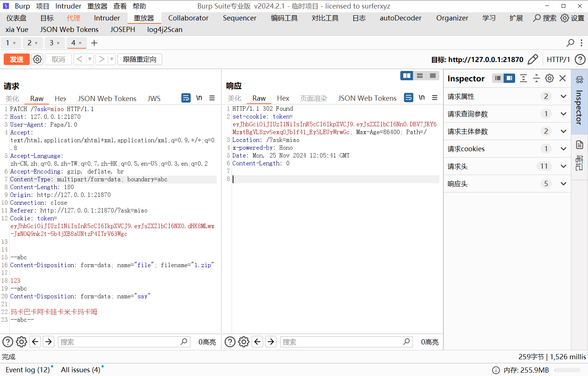The image size is (588, 376).
Task: Select response 页面渲染 tab
Action: coord(314,98)
